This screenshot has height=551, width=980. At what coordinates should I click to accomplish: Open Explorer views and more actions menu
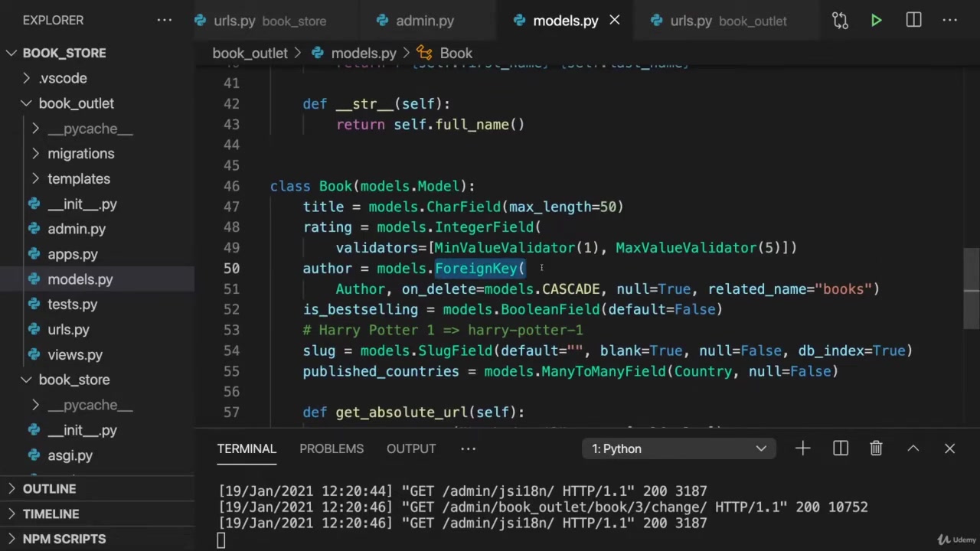coord(165,21)
